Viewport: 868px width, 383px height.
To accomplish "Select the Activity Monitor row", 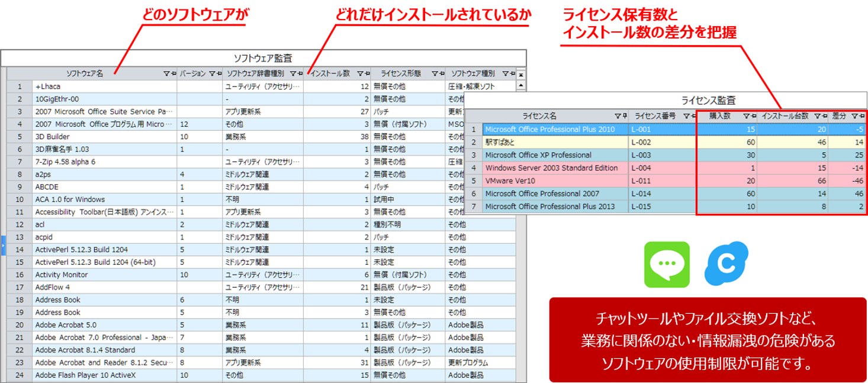I will [261, 275].
